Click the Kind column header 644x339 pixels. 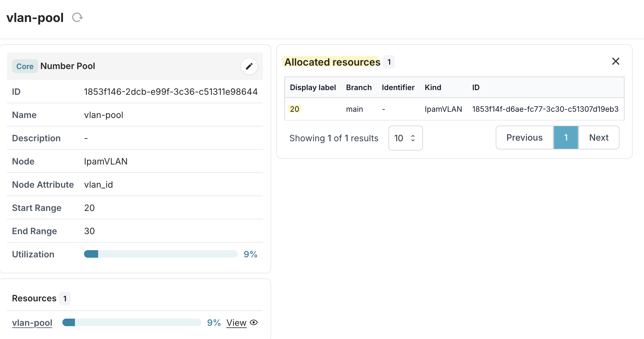tap(433, 87)
